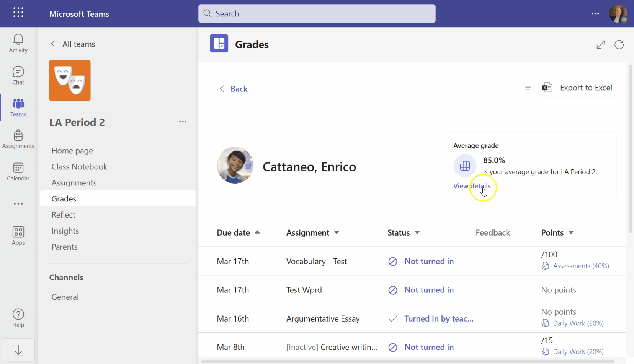
Task: Click the download arrow icon
Action: coord(18,350)
